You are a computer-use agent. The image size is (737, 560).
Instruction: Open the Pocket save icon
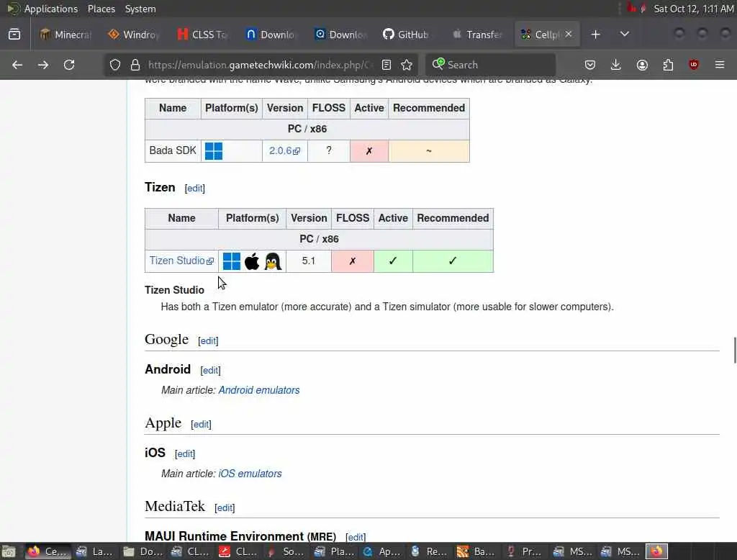pyautogui.click(x=590, y=65)
